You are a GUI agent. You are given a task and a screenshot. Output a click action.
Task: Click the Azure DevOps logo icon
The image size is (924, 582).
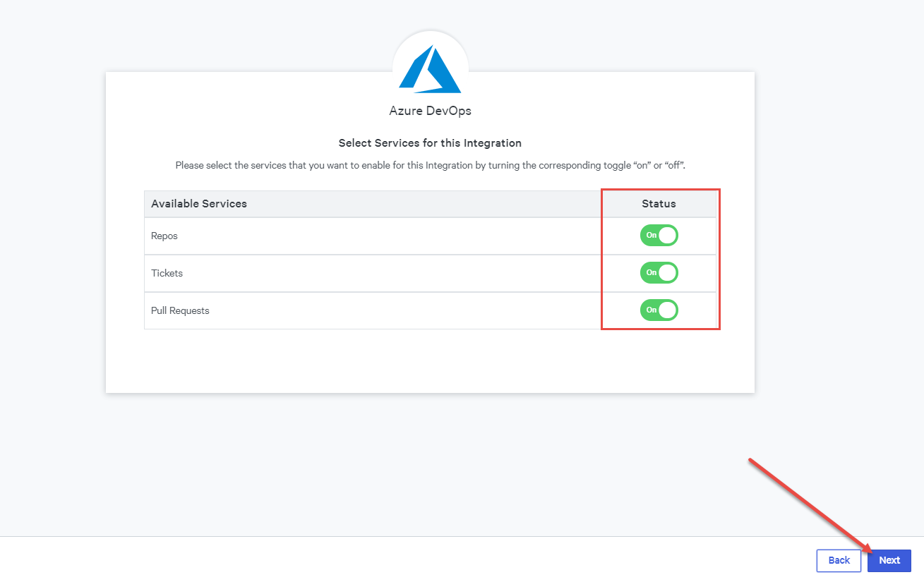[x=430, y=69]
